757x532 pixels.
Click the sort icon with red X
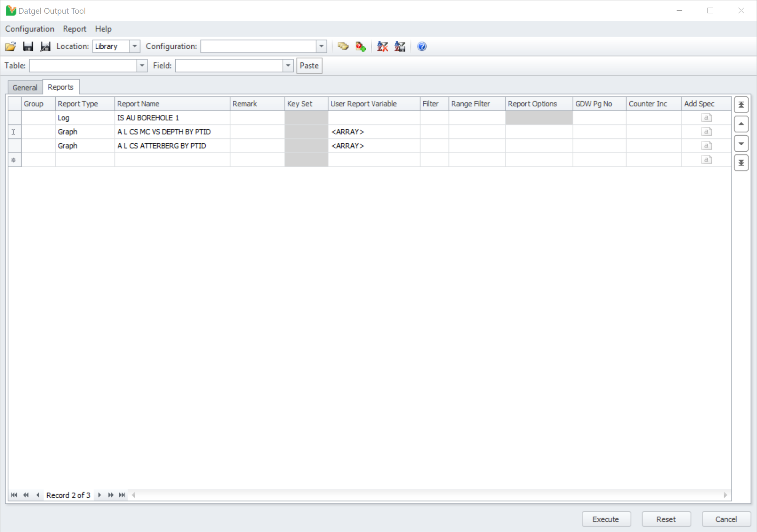pyautogui.click(x=382, y=46)
